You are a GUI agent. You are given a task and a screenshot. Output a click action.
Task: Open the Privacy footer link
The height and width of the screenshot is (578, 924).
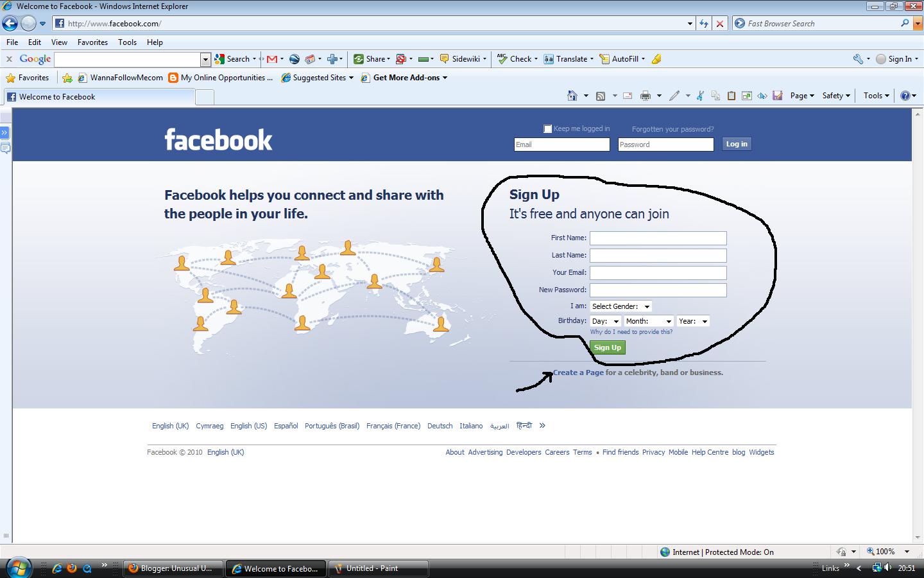tap(653, 452)
